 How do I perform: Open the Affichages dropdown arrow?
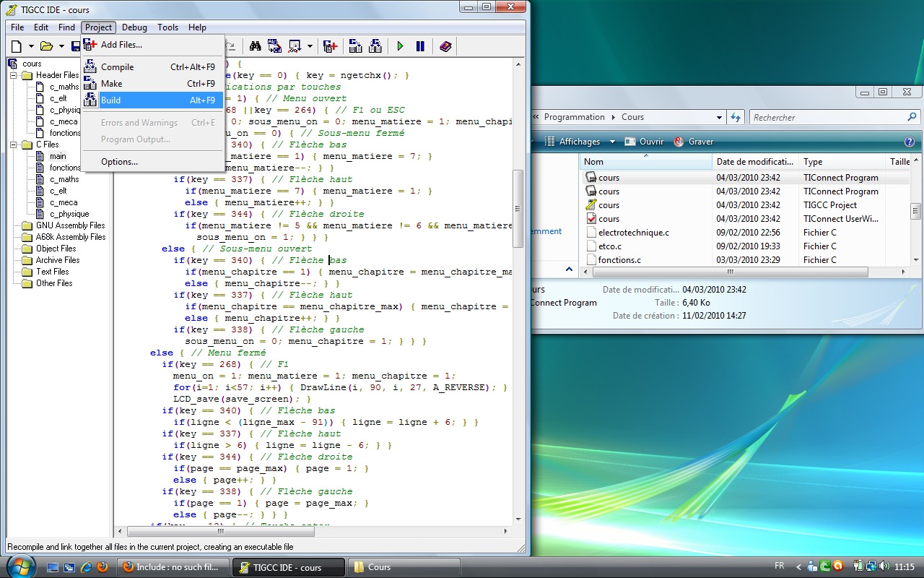612,142
